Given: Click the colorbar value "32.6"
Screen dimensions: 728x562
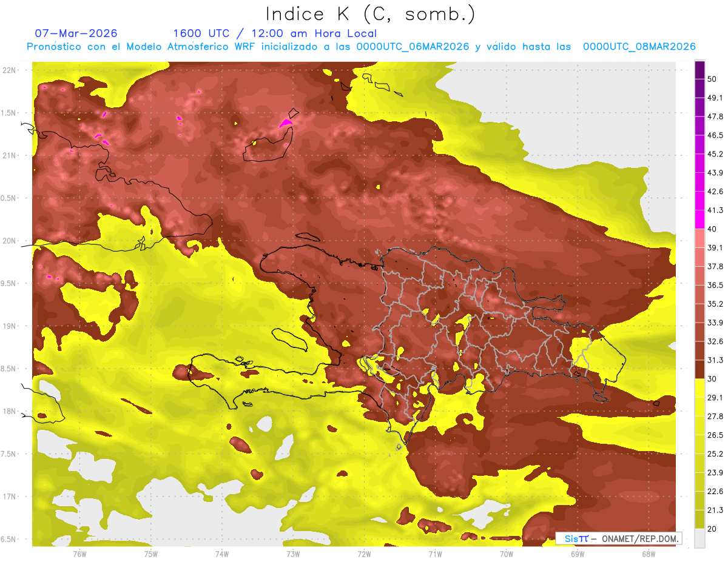Looking at the screenshot, I should point(715,341).
